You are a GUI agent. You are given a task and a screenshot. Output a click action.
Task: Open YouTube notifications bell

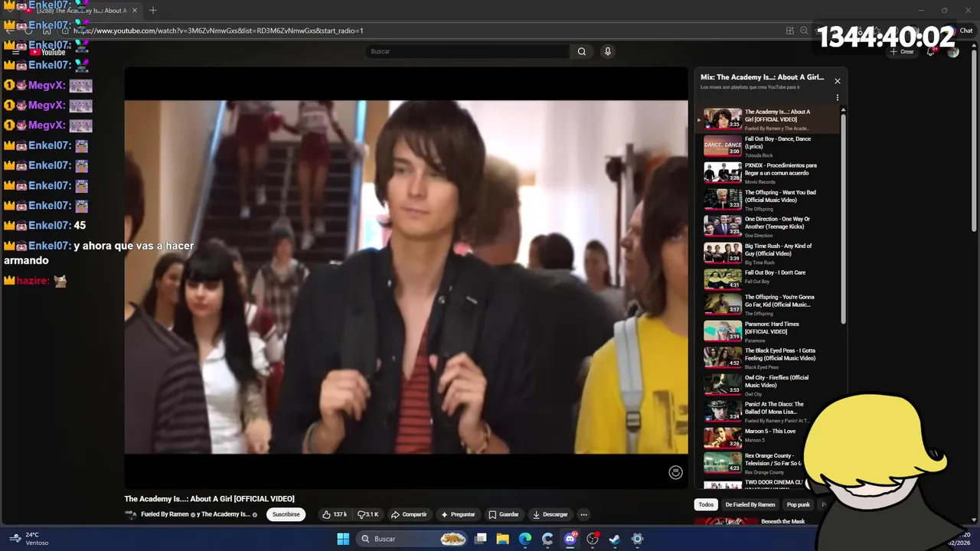pos(930,51)
